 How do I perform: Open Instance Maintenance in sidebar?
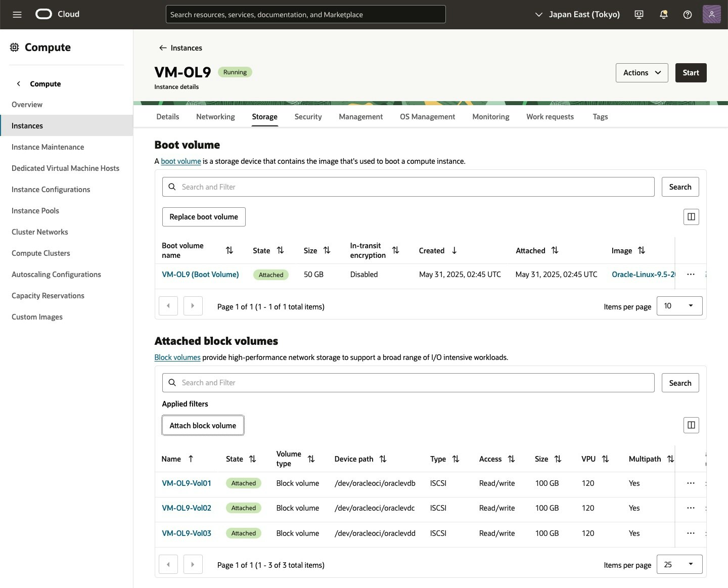pos(48,147)
